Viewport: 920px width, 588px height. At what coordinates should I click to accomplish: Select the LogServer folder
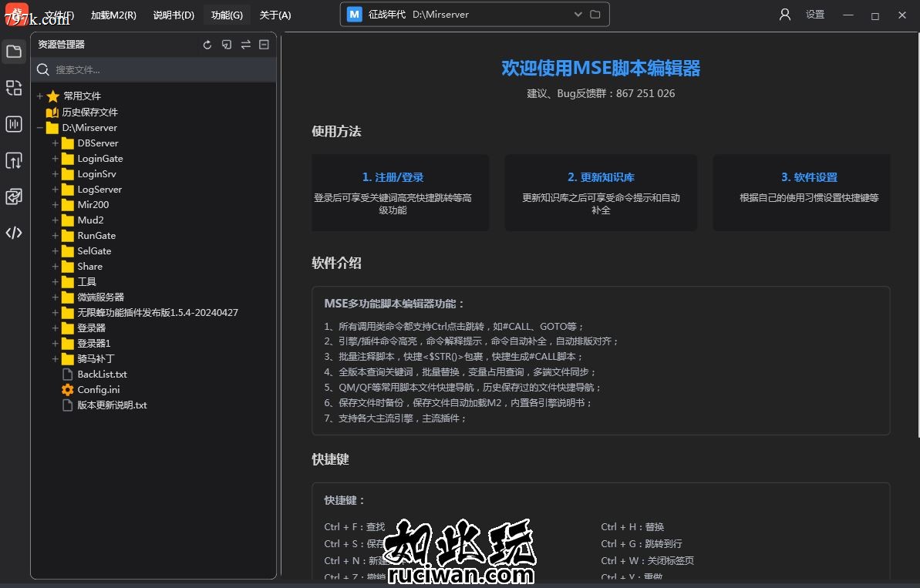coord(99,190)
